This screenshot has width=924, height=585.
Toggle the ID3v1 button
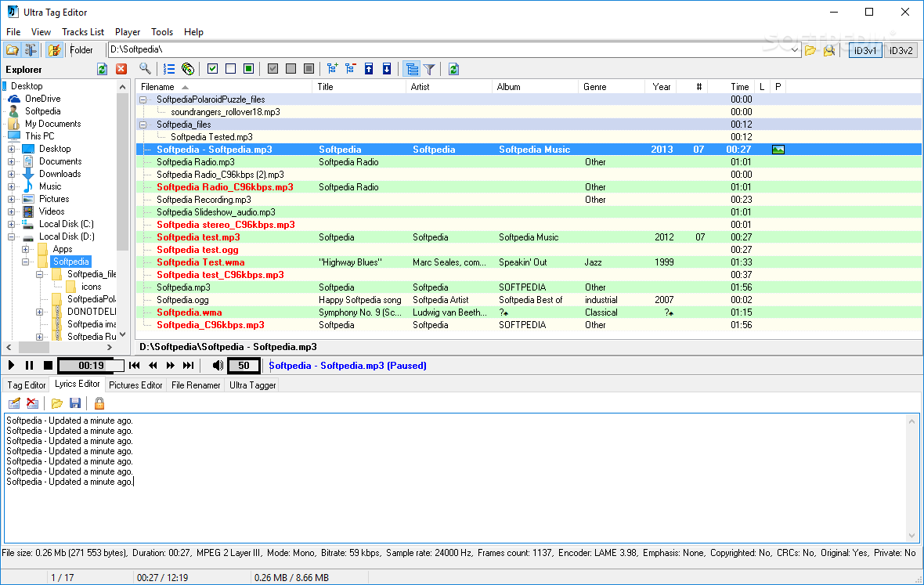(865, 51)
